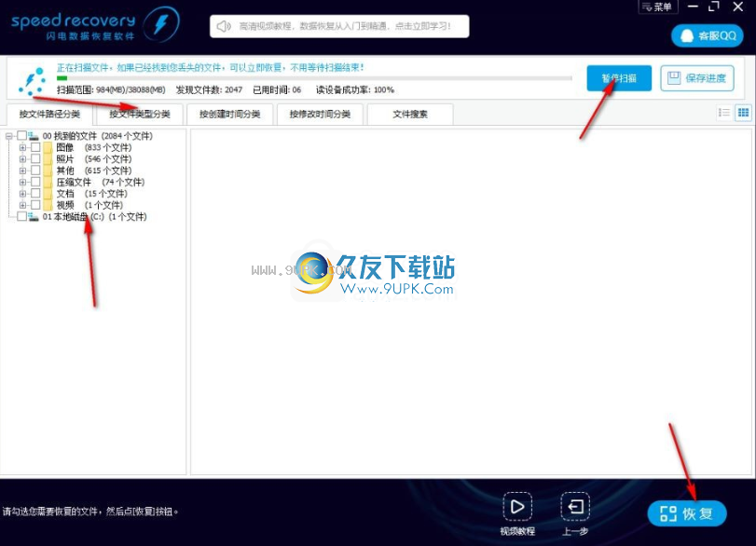Screen dimensions: 756x546
Task: Click the 图像 folder icon
Action: (x=48, y=147)
